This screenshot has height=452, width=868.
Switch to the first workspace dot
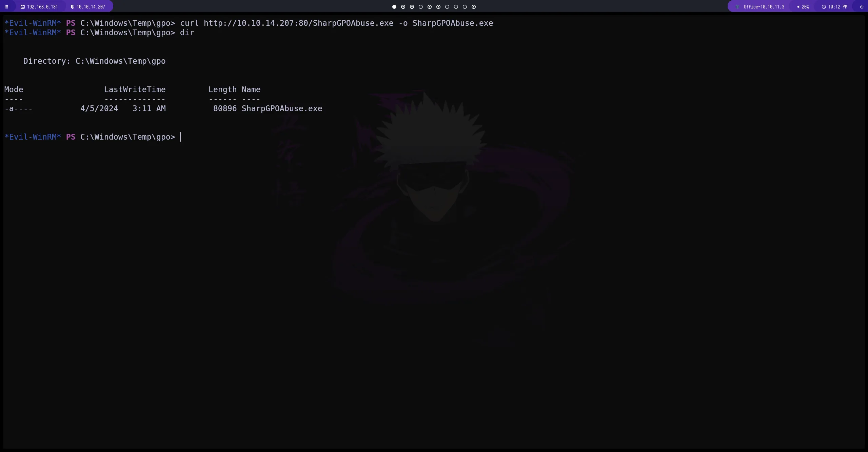pos(394,7)
